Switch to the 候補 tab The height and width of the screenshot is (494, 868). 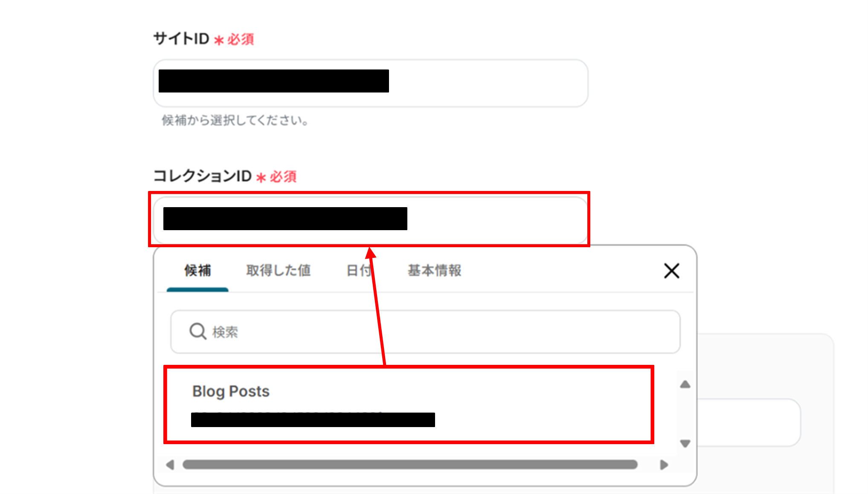[197, 271]
